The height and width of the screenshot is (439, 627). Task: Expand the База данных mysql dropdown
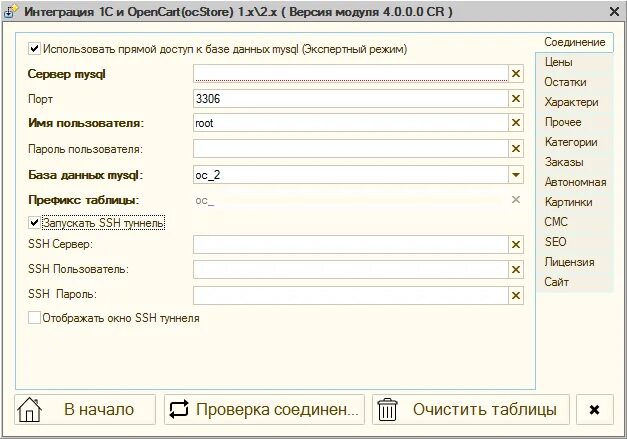coord(516,175)
